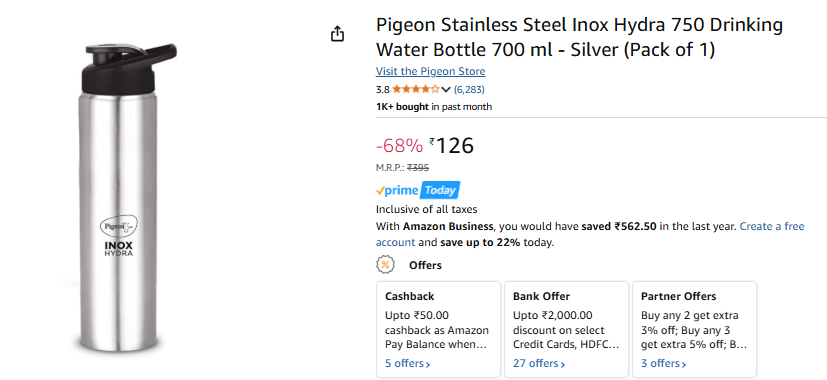Open the 6,283 ratings link

(x=469, y=89)
